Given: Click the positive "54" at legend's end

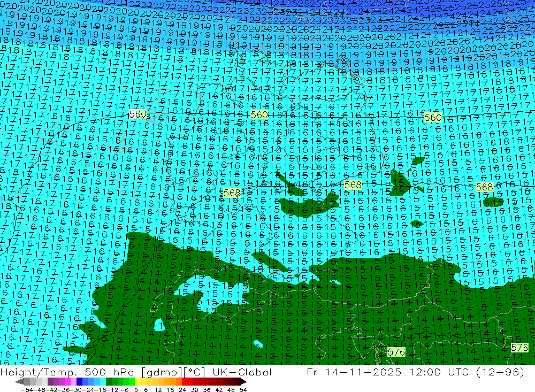Looking at the screenshot, I should pyautogui.click(x=243, y=390).
